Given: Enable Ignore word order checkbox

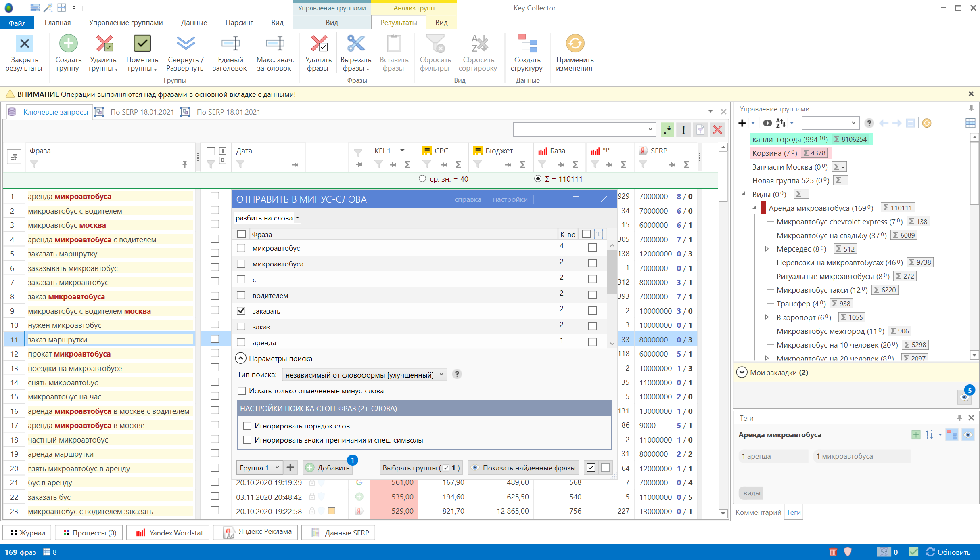Looking at the screenshot, I should pos(247,426).
